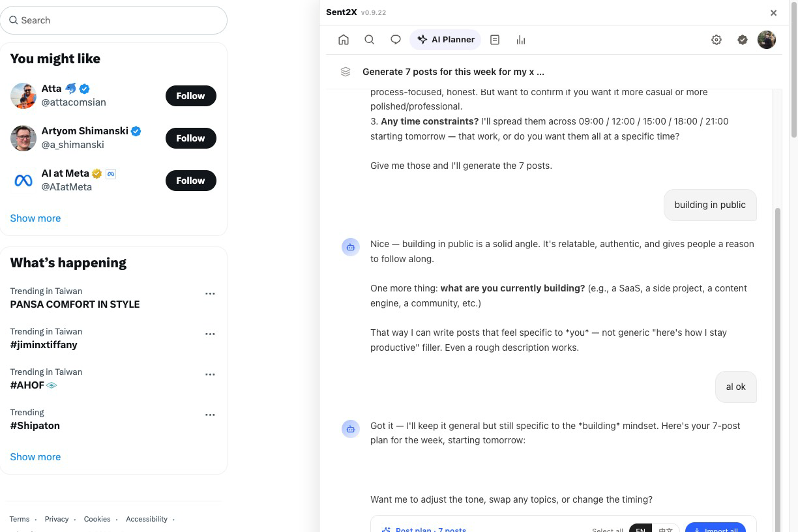Switch to the AI Planner tab
The width and height of the screenshot is (798, 532).
coord(446,40)
